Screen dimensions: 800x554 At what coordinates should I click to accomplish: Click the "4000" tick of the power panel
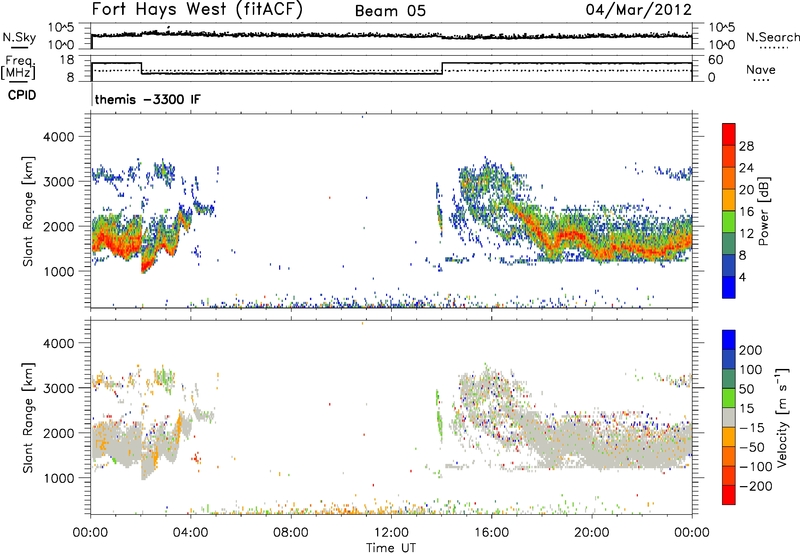pos(58,137)
